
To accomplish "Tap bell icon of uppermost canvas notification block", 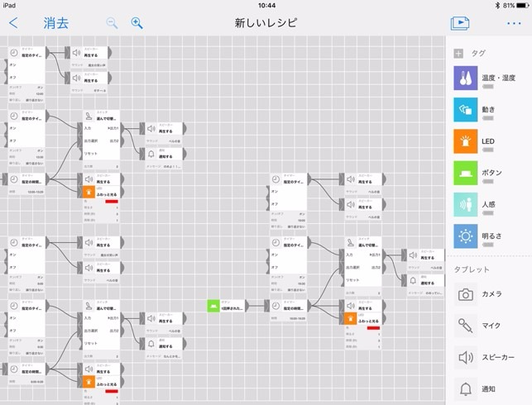I will coord(151,155).
